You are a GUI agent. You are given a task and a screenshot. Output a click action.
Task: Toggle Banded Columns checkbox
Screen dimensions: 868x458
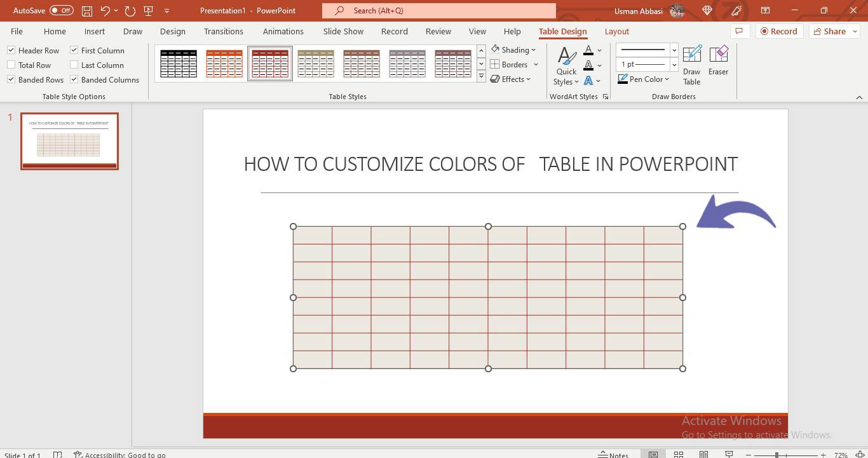[x=74, y=79]
